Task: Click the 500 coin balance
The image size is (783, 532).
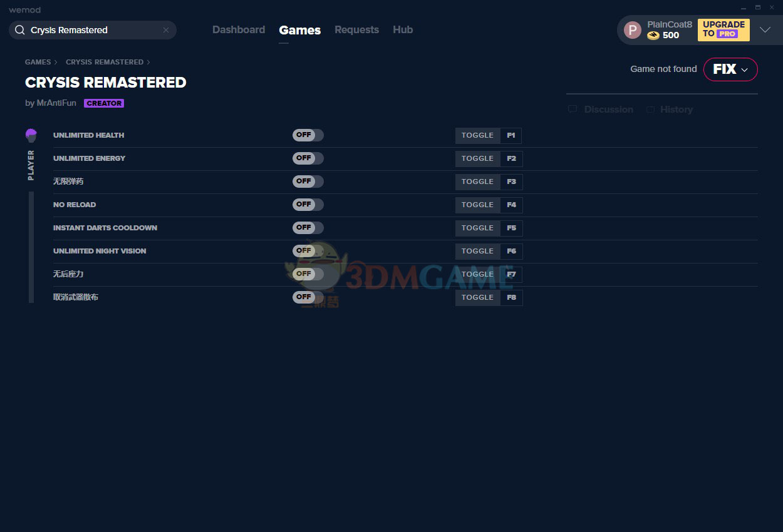Action: pyautogui.click(x=671, y=36)
